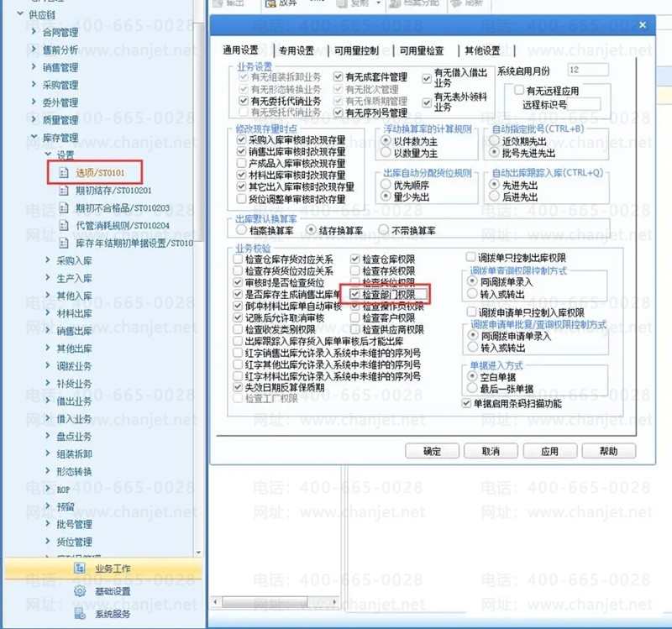
Task: Click the 应用 button
Action: click(x=550, y=451)
